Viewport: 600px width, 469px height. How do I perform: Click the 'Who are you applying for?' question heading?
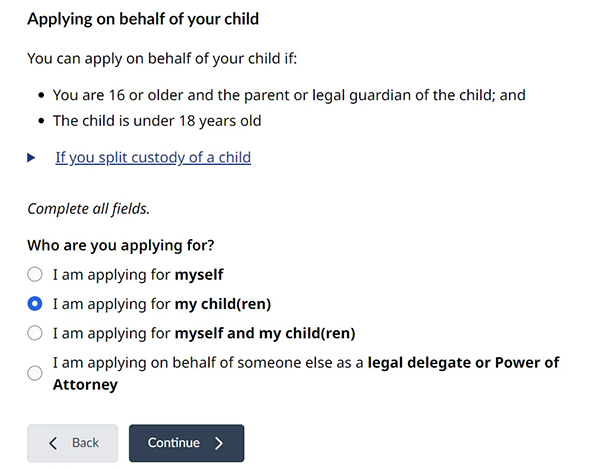121,245
